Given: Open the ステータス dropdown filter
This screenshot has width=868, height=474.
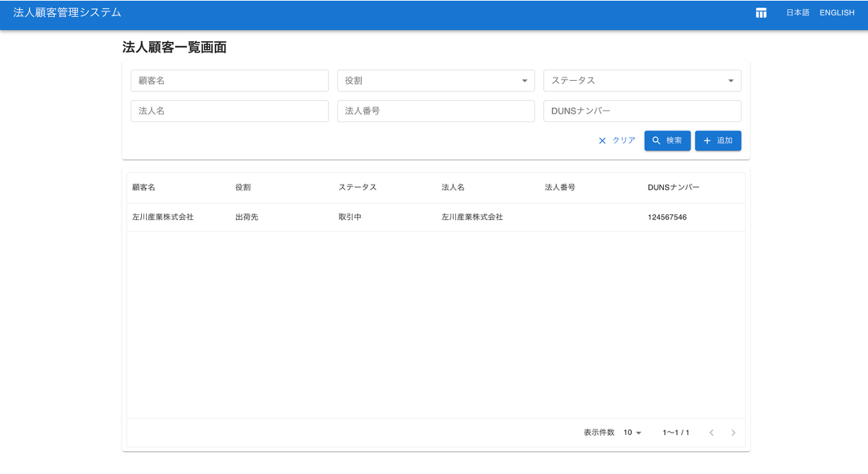Looking at the screenshot, I should (x=642, y=81).
